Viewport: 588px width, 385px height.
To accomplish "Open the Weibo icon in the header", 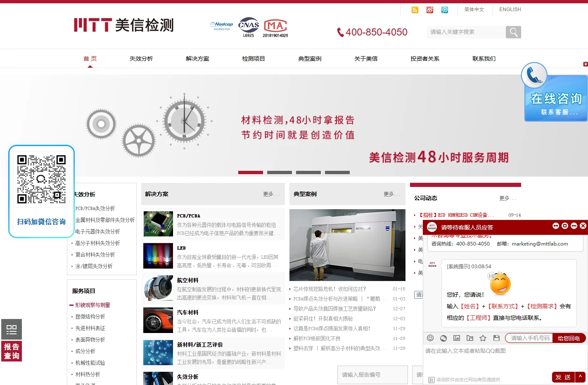I will click(x=430, y=10).
